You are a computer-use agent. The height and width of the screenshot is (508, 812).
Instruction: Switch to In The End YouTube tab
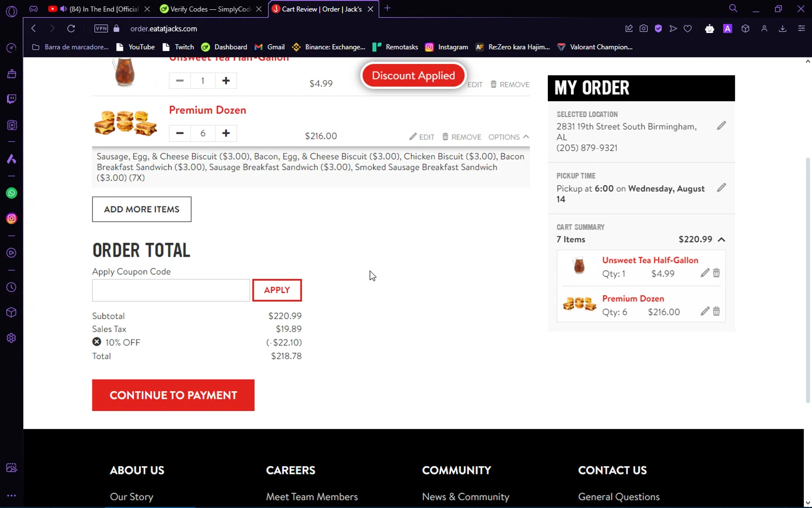[99, 9]
